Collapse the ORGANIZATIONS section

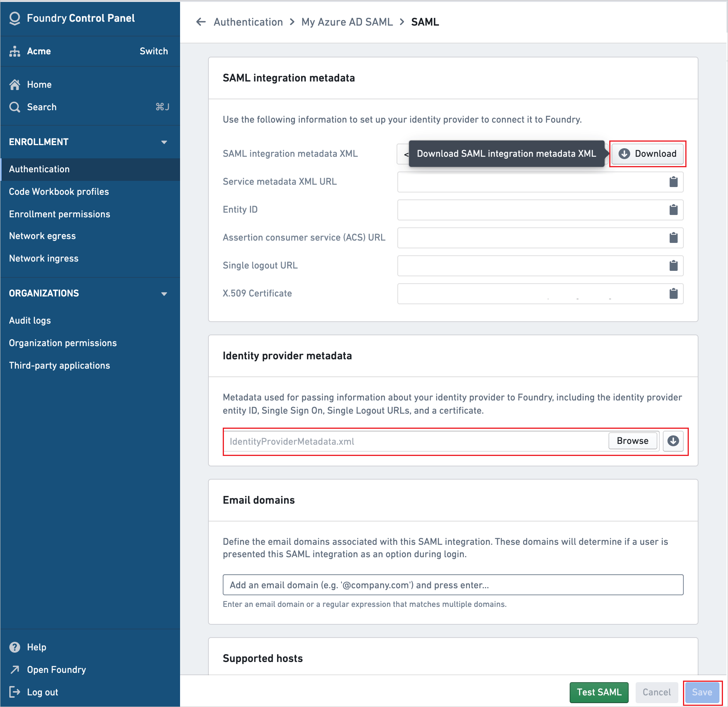pos(164,294)
